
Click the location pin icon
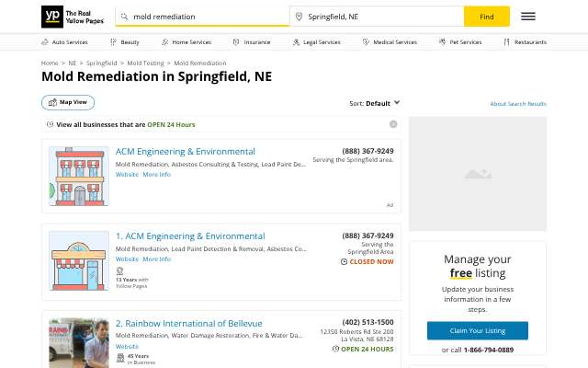(x=299, y=17)
